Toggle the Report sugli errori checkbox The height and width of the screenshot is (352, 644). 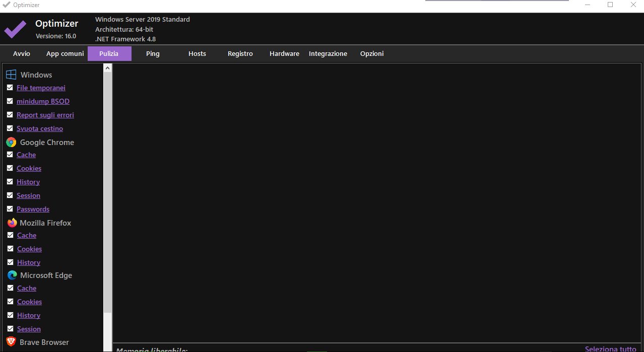coord(10,115)
